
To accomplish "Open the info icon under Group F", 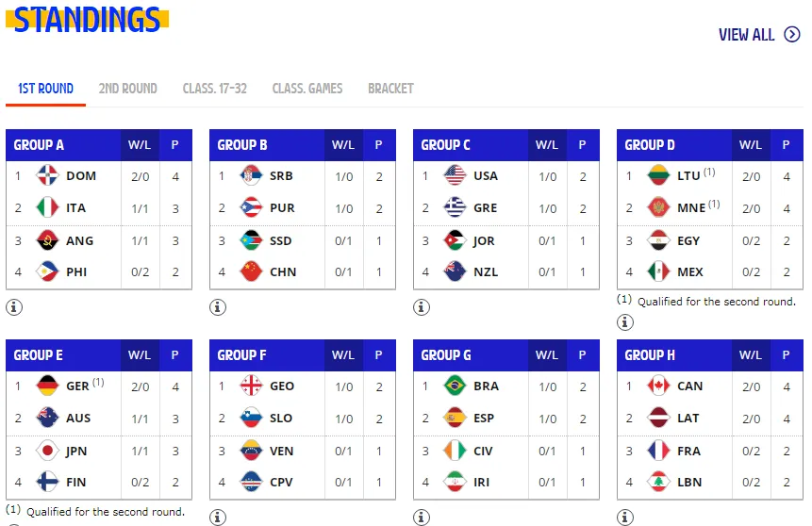I will [x=218, y=517].
